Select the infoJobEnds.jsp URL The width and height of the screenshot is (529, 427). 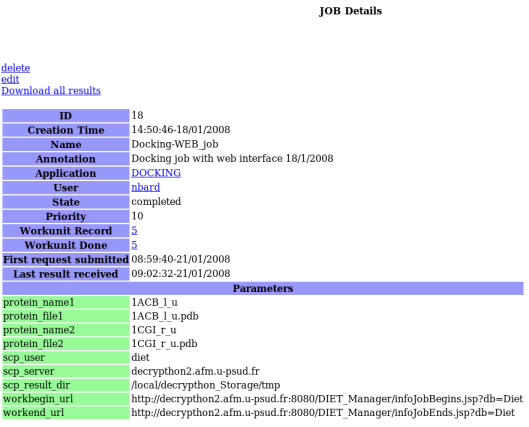(x=323, y=412)
